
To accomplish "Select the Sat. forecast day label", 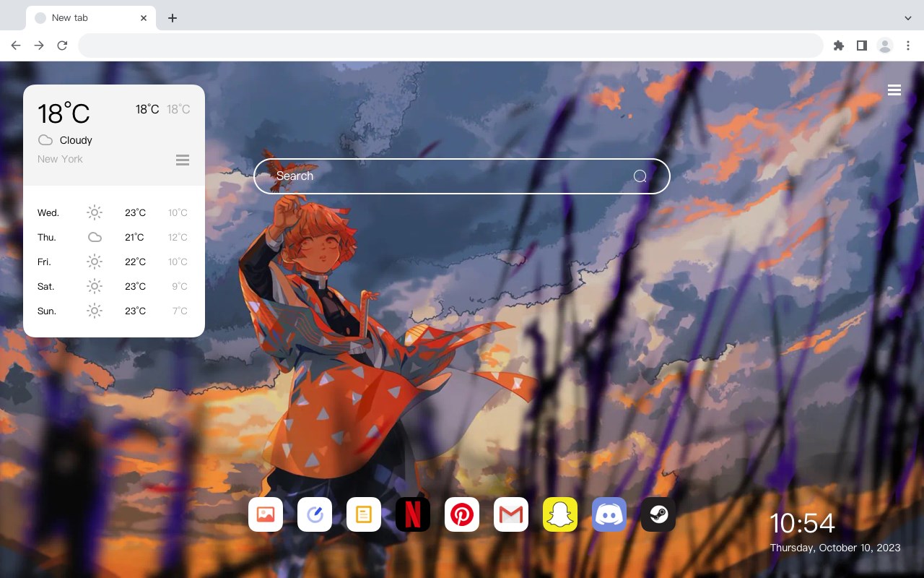I will tap(46, 286).
